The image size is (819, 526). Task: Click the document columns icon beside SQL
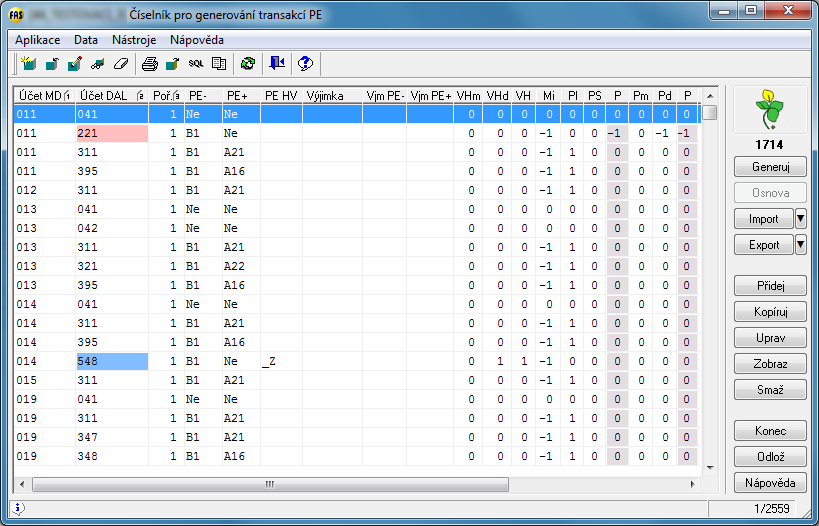pyautogui.click(x=219, y=64)
